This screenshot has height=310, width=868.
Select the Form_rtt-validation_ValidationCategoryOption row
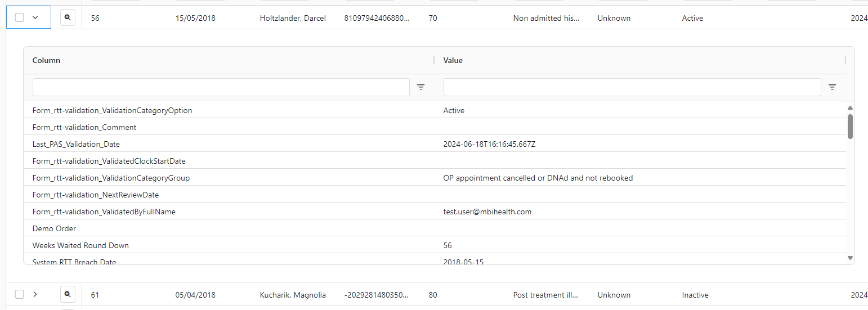(x=113, y=110)
